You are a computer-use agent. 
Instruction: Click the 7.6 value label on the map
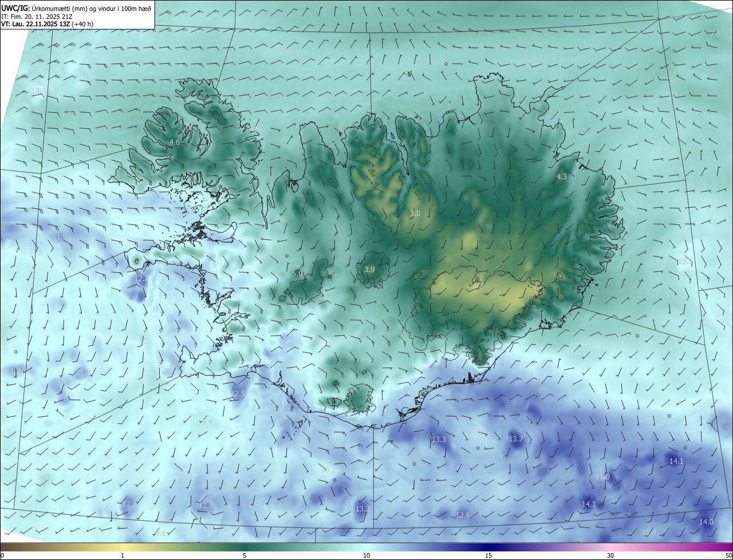click(715, 34)
